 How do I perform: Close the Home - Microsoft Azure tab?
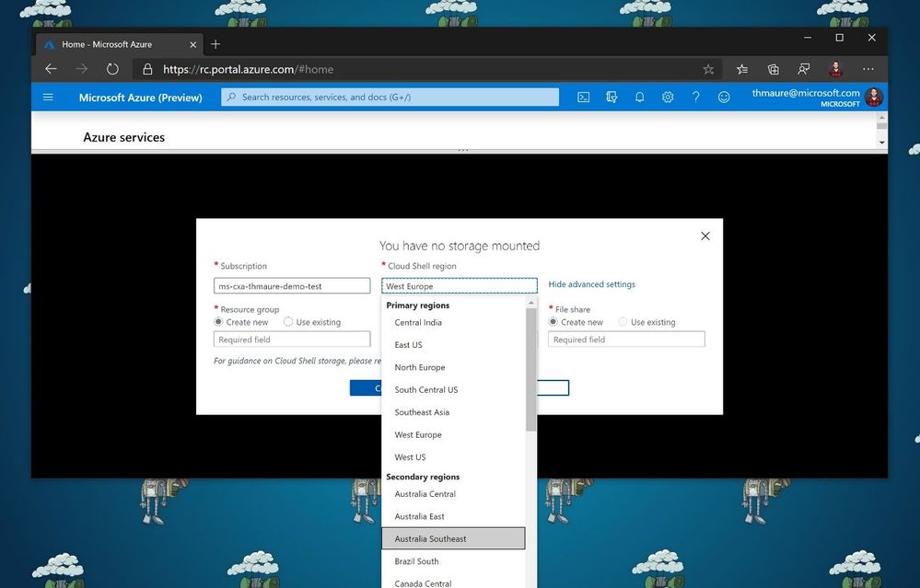193,44
